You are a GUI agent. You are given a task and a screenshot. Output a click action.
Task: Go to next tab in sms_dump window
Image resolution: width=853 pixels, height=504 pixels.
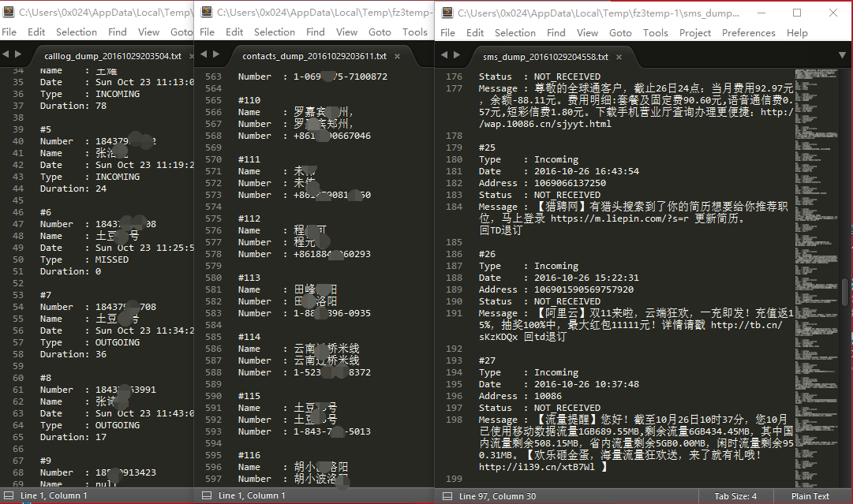point(456,55)
